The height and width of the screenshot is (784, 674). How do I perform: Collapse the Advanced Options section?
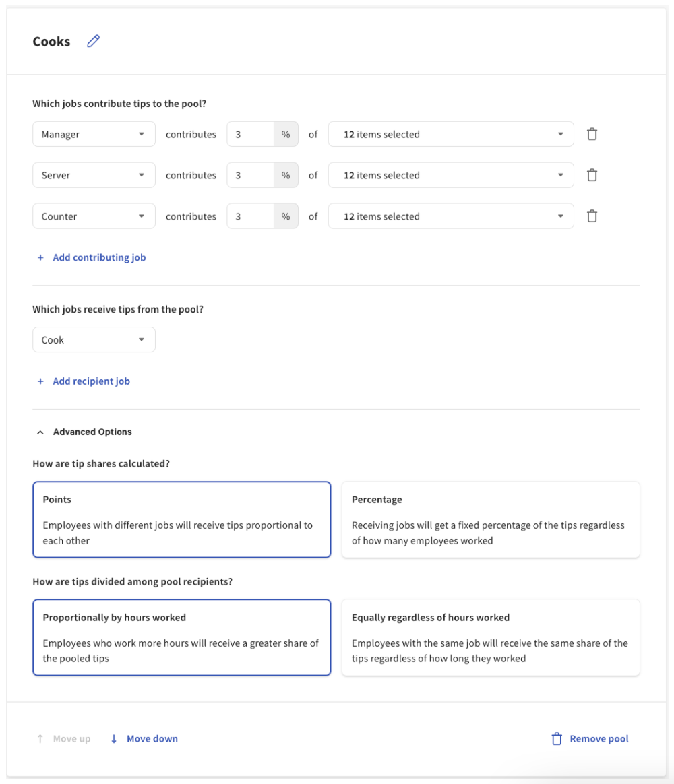pos(40,432)
